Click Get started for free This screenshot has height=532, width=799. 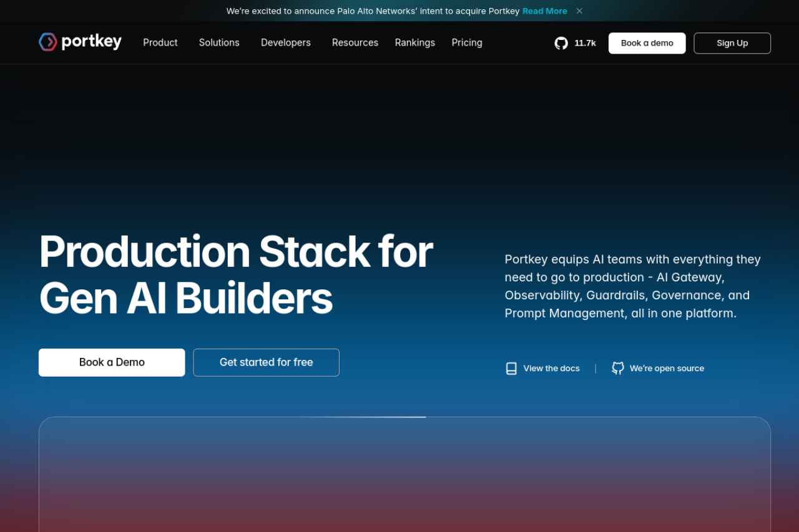[267, 362]
